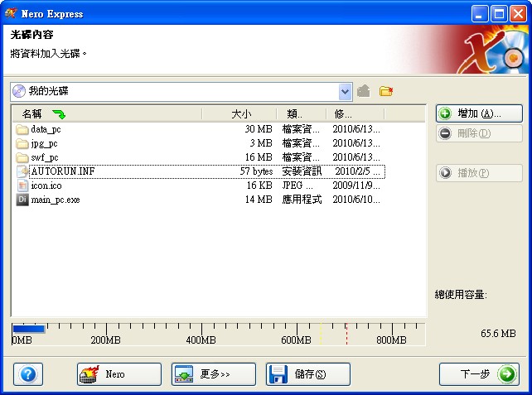Minimize the Nero Express window
The width and height of the screenshot is (532, 395).
(480, 14)
